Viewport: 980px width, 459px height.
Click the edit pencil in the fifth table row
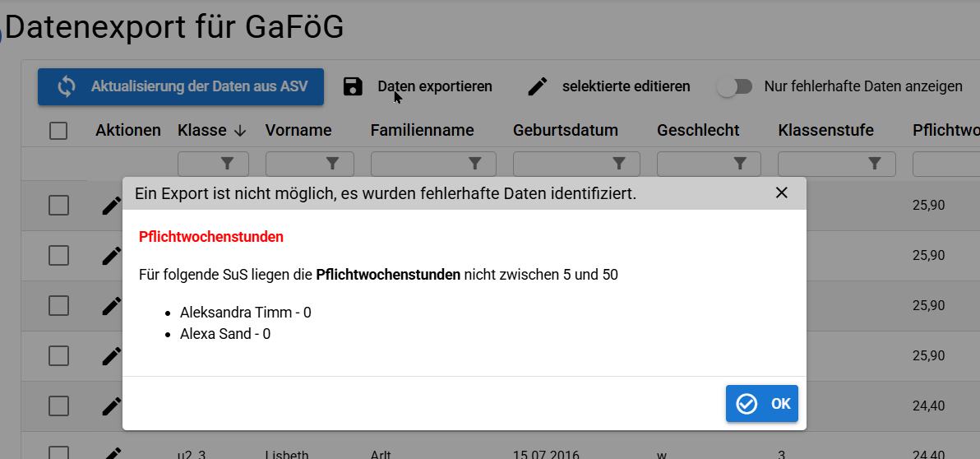point(112,406)
